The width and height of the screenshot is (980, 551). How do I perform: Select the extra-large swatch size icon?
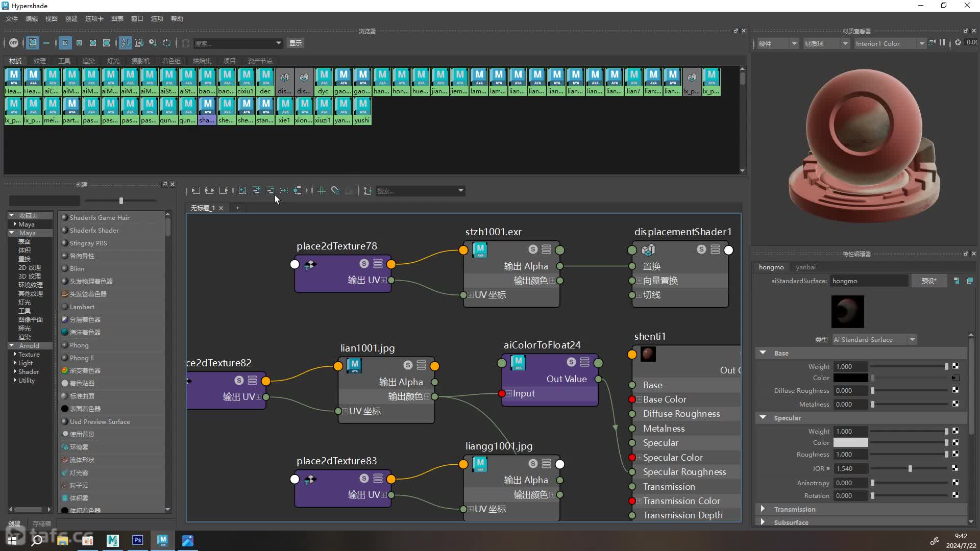[107, 43]
